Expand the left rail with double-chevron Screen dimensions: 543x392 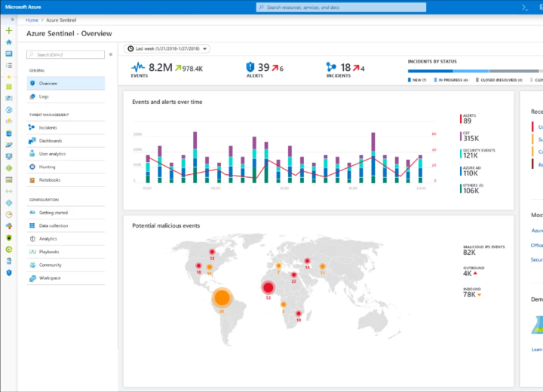coord(12,20)
